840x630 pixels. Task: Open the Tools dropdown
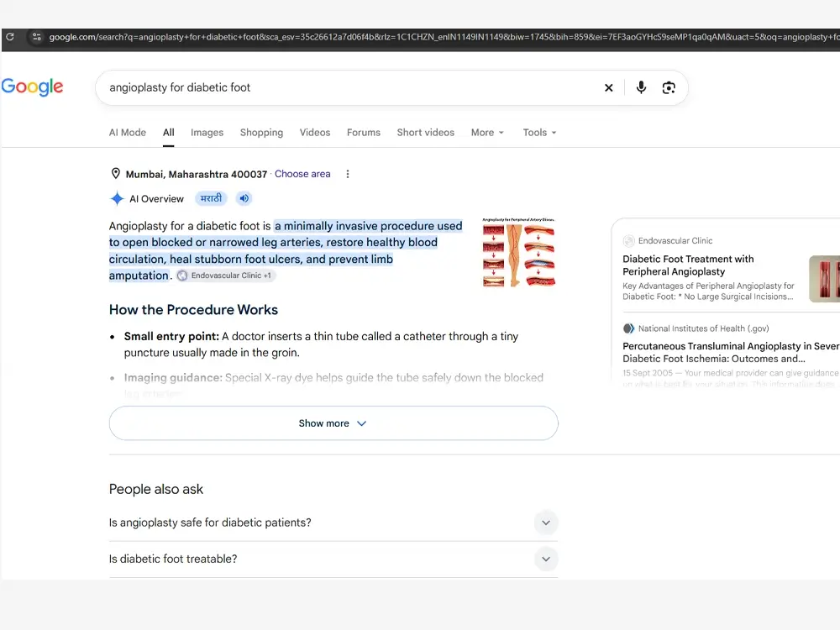coord(539,133)
